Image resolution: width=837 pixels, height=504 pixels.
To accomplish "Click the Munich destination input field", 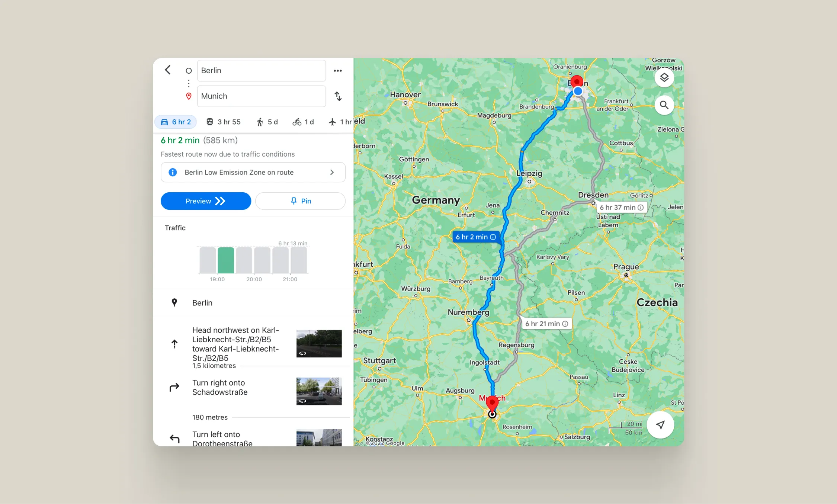I will point(261,96).
